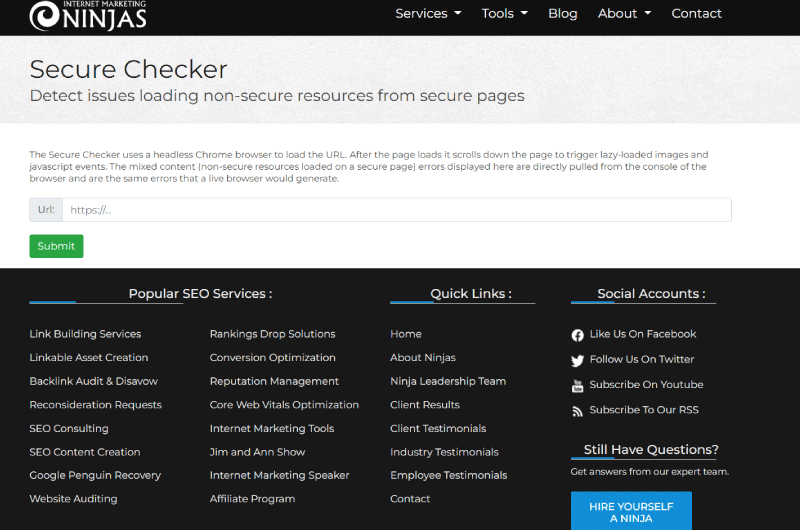Open the Blog page

click(563, 13)
